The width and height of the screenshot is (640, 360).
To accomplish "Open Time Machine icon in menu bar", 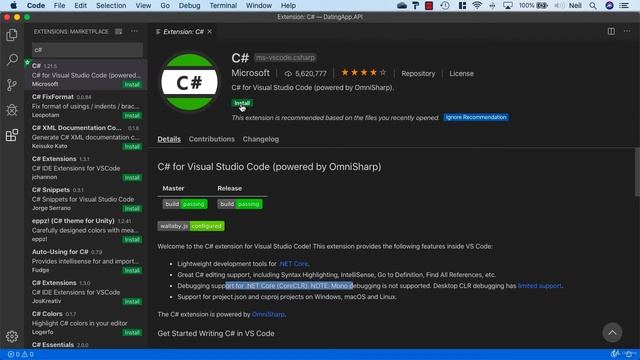I will click(x=445, y=5).
